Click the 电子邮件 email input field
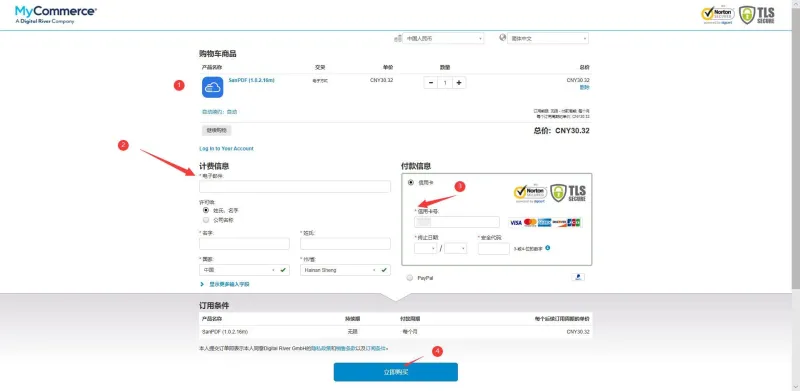The width and height of the screenshot is (800, 391). pos(295,186)
